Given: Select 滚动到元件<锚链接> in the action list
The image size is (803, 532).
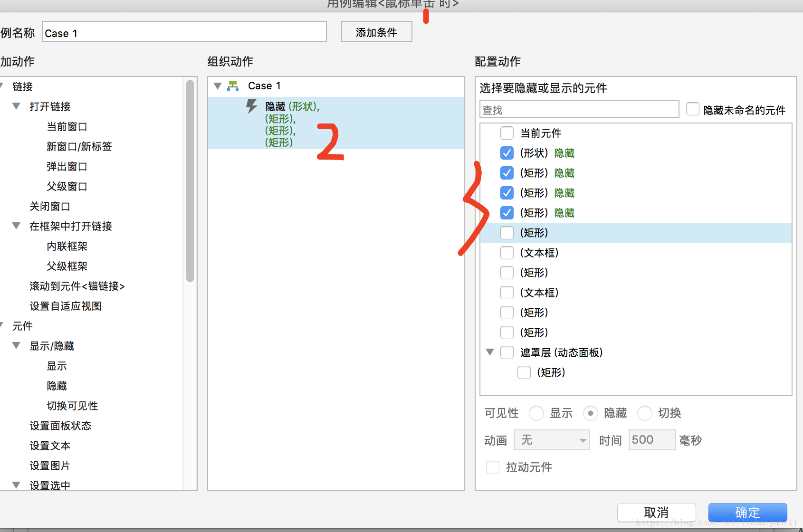Looking at the screenshot, I should coord(76,286).
